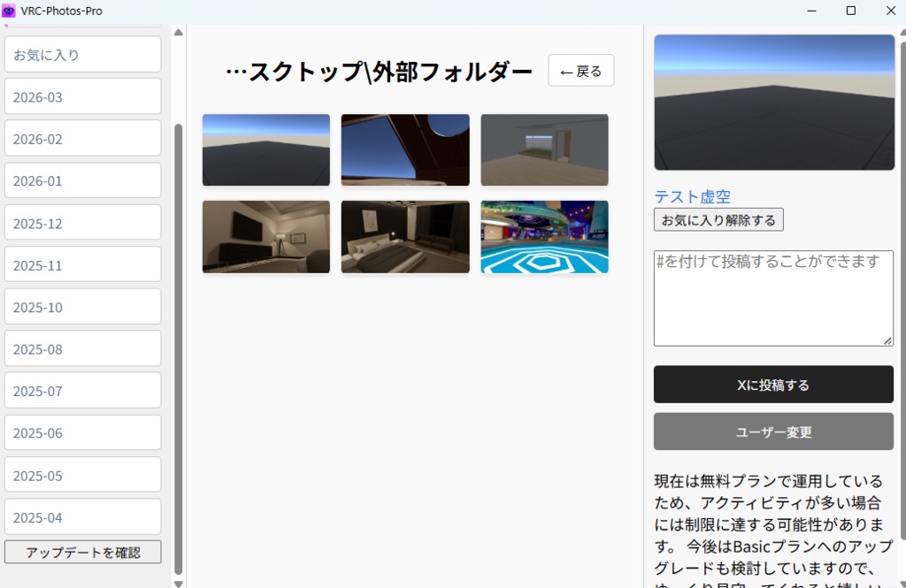Select the 2025-12 month entry
This screenshot has width=906, height=588.
[x=82, y=223]
